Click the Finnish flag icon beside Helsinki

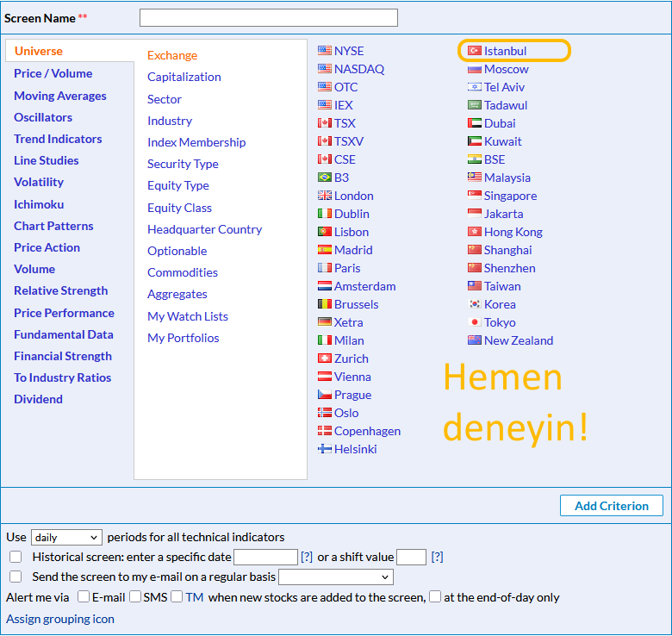[325, 449]
